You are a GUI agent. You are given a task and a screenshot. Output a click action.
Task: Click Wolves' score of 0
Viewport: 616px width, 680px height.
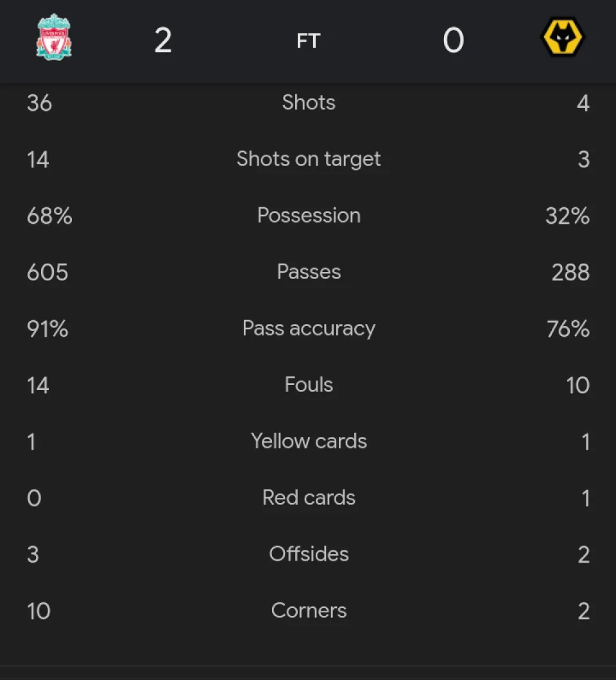click(453, 41)
